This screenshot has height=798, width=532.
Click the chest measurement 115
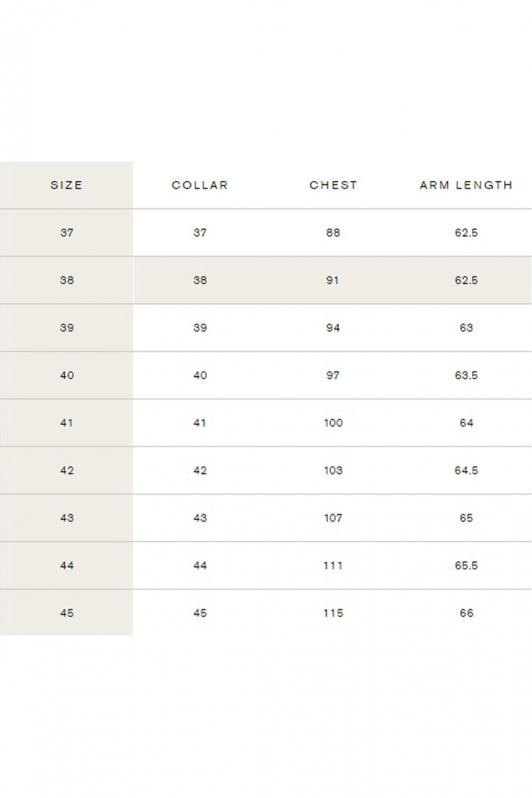tap(333, 613)
